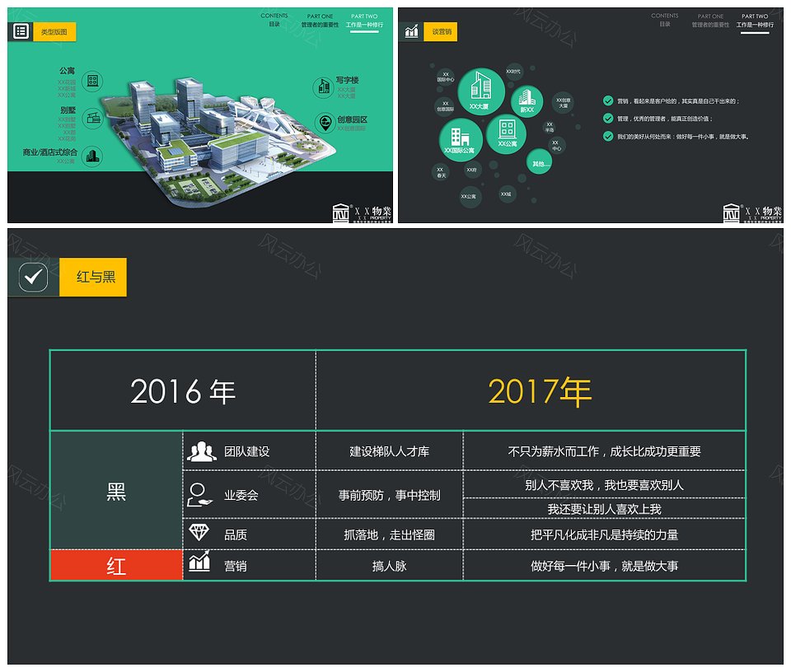Image resolution: width=791 pixels, height=672 pixels.
Task: Click the small 创意国际 bubble
Action: (x=445, y=106)
